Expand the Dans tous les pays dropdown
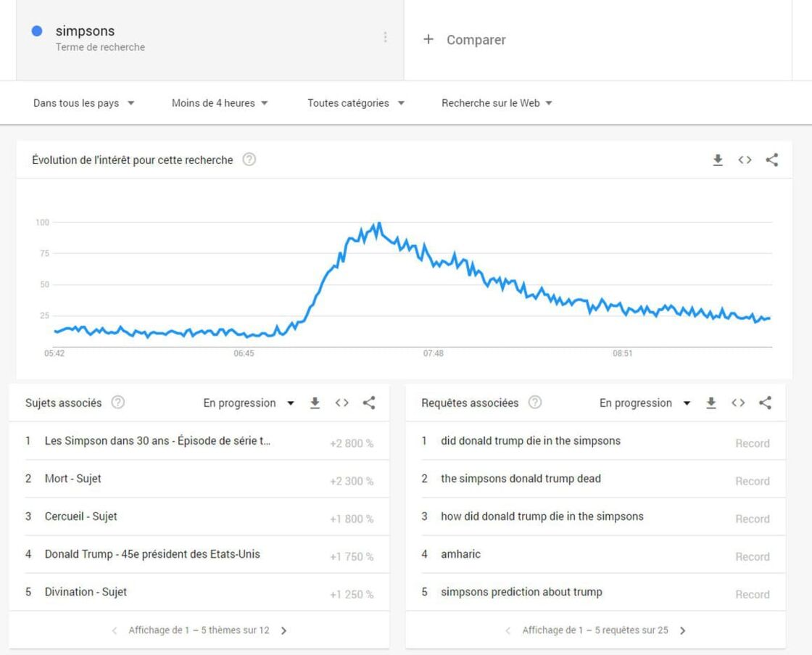 pos(84,103)
